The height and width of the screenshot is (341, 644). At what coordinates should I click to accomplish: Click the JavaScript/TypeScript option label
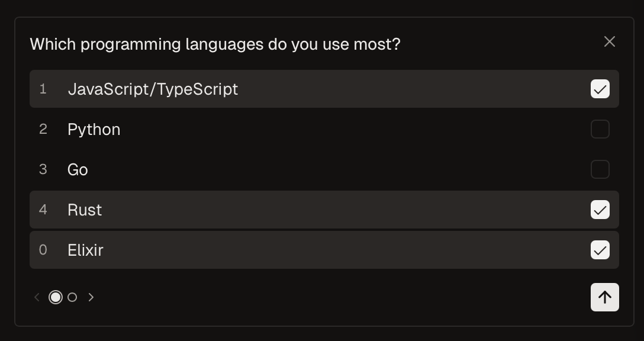153,89
